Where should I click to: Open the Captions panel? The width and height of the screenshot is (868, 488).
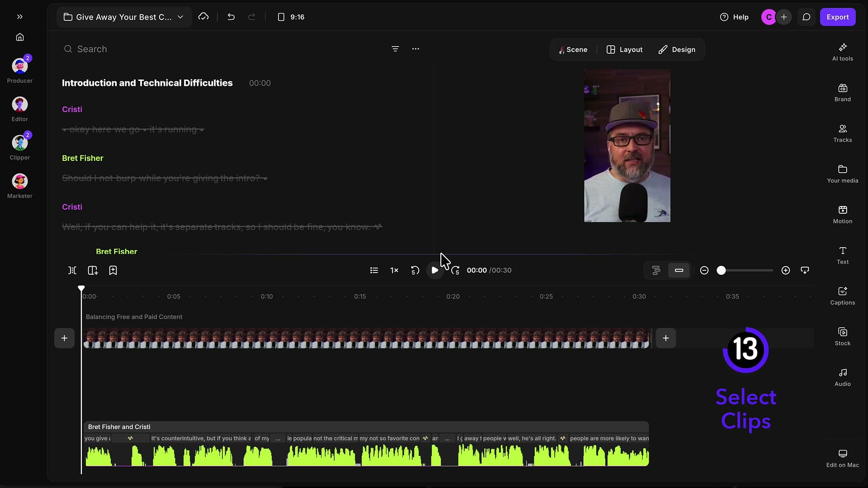pos(843,296)
